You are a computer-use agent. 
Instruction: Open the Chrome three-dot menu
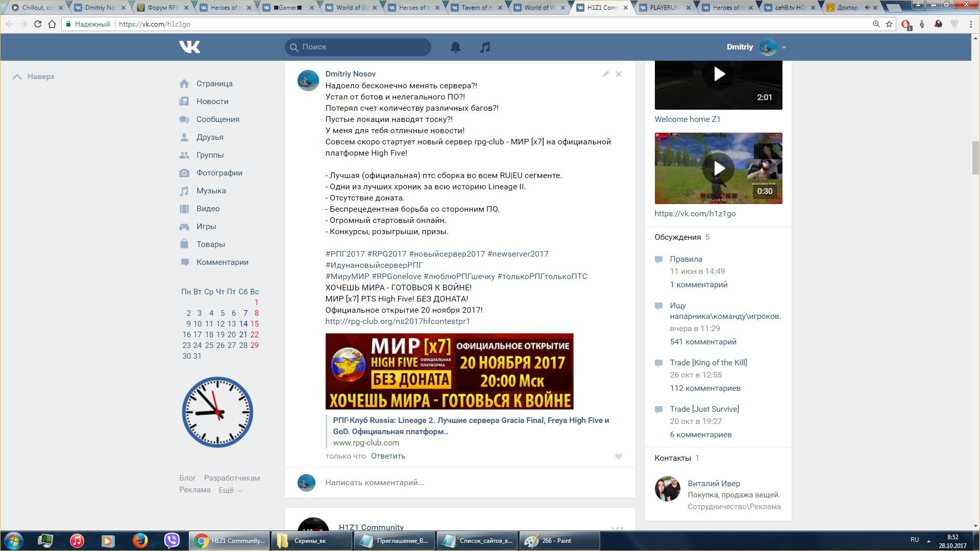(x=971, y=24)
